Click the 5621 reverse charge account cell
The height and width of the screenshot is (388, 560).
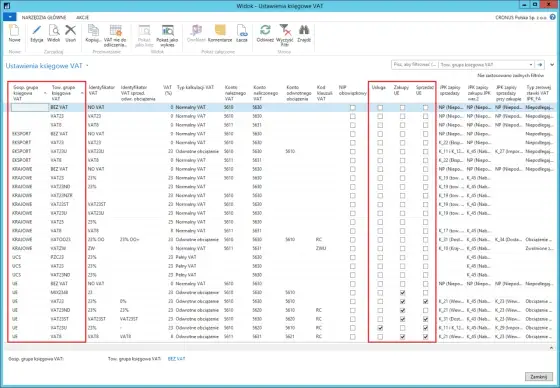coord(290,337)
